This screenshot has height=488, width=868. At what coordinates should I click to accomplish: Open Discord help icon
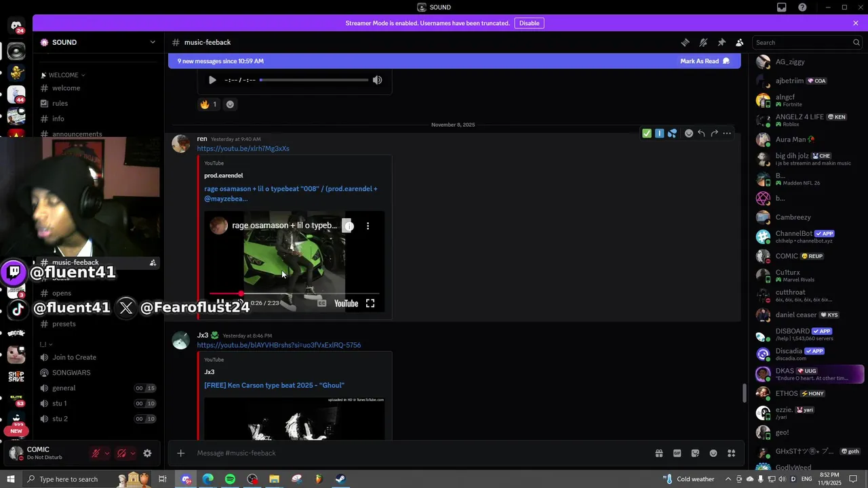click(802, 7)
